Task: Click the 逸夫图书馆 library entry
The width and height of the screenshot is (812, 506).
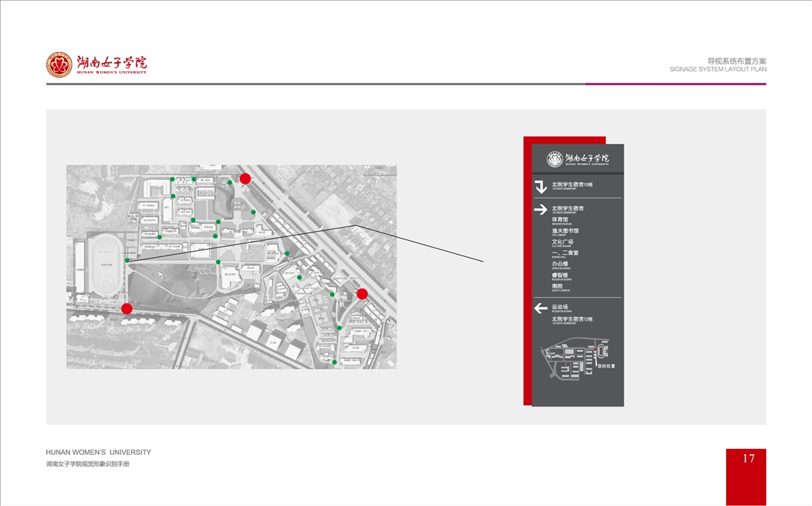Action: click(565, 231)
